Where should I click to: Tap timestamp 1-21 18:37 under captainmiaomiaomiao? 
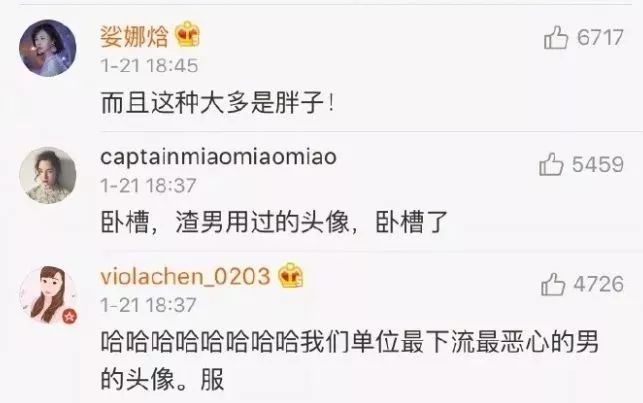(148, 185)
